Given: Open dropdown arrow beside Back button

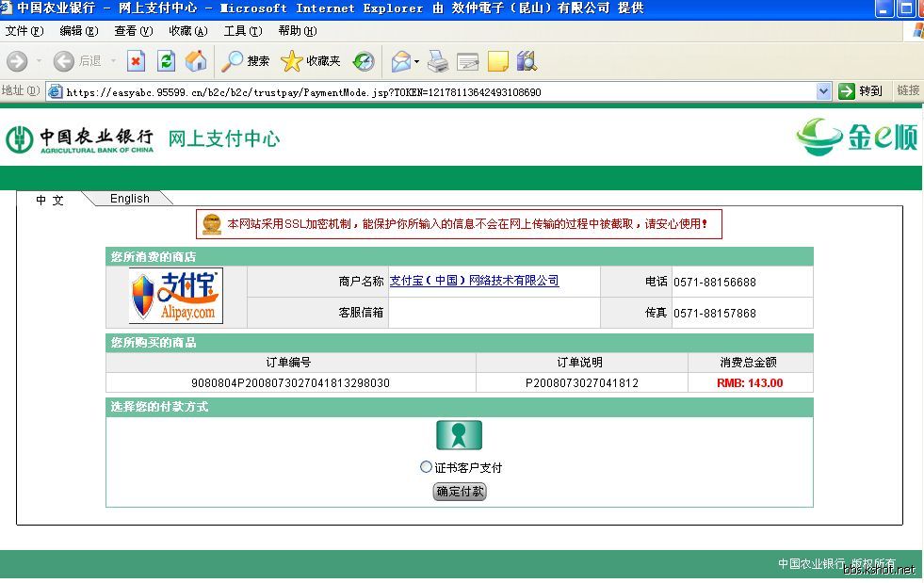Looking at the screenshot, I should (x=113, y=60).
